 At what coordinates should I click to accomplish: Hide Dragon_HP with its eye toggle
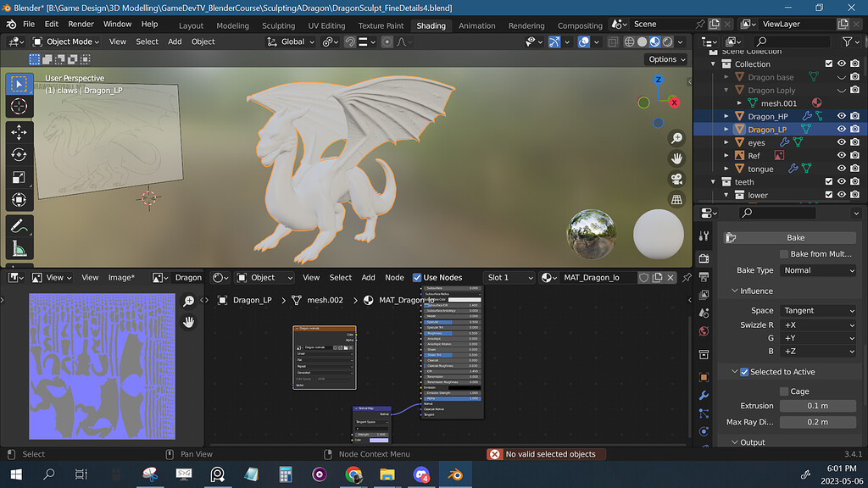842,116
